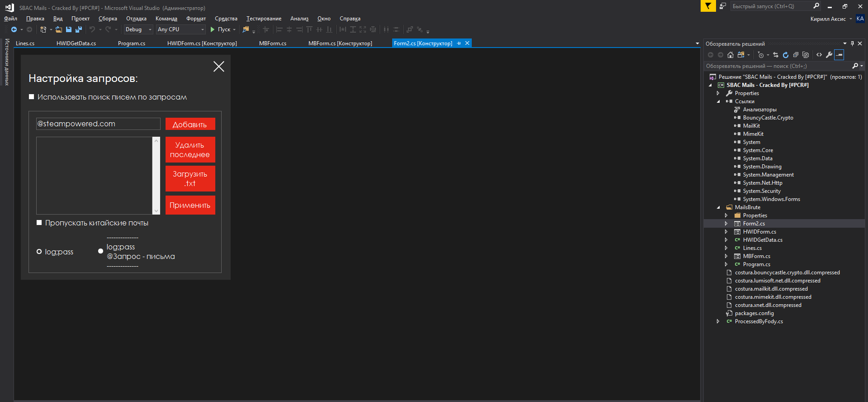Screen dimensions: 868x402
Task: Click the Solution Explorer search field
Action: 778,66
